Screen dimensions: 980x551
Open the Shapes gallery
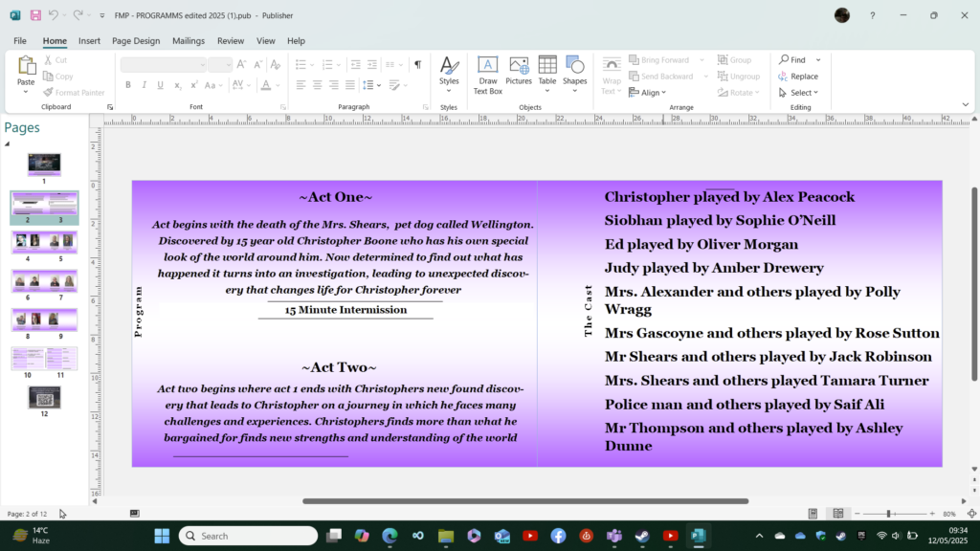click(x=574, y=75)
